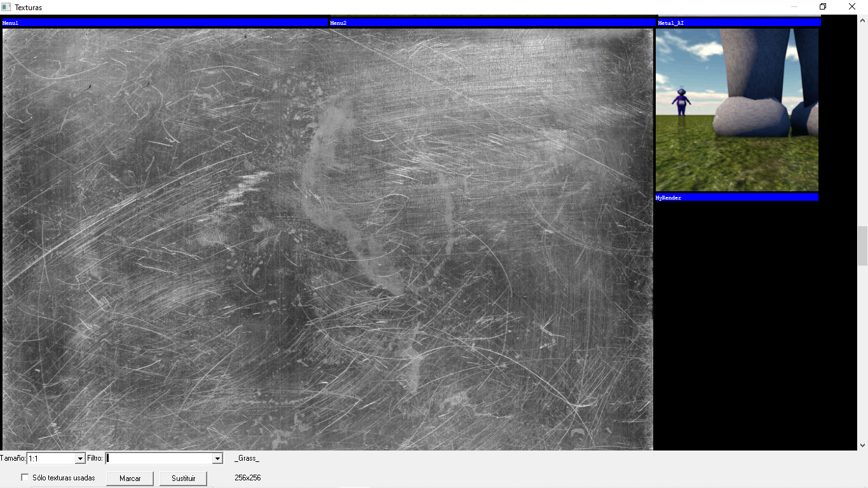Image resolution: width=868 pixels, height=488 pixels.
Task: Click the Texturas window icon in title bar
Action: [x=6, y=7]
